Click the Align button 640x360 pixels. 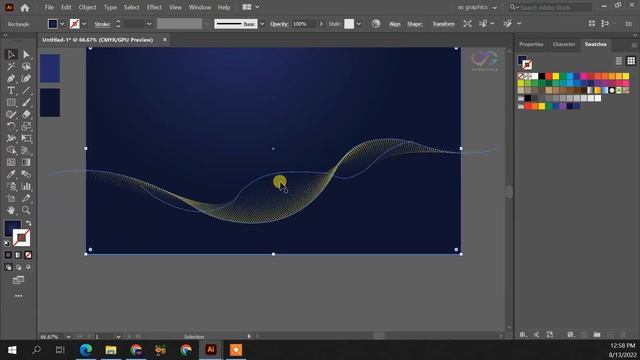coord(395,24)
